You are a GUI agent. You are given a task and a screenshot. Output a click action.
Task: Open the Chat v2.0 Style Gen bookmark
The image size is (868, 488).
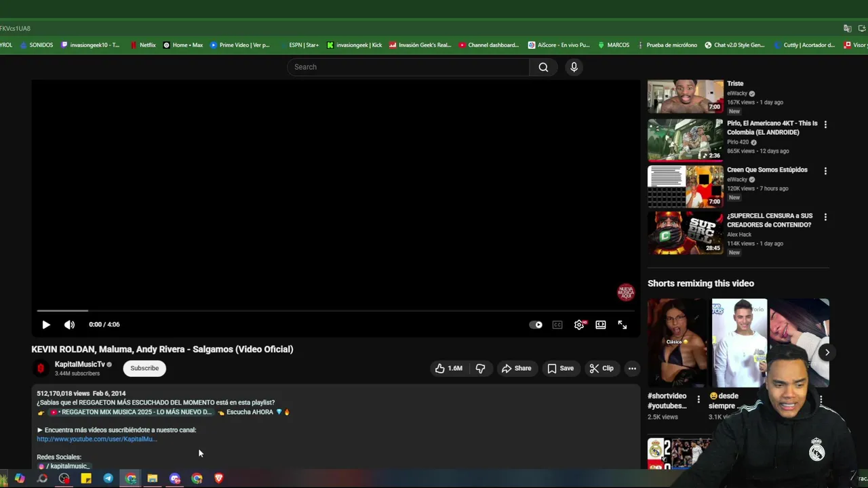(734, 45)
